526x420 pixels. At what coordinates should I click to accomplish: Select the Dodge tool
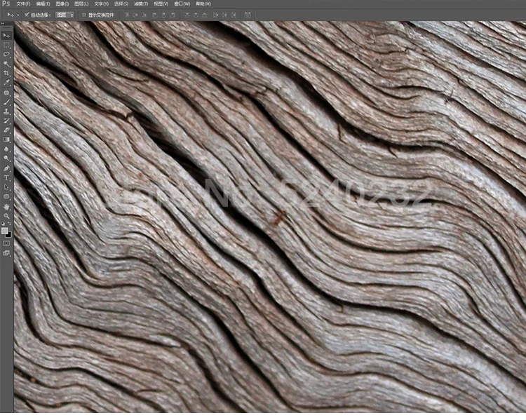6,158
